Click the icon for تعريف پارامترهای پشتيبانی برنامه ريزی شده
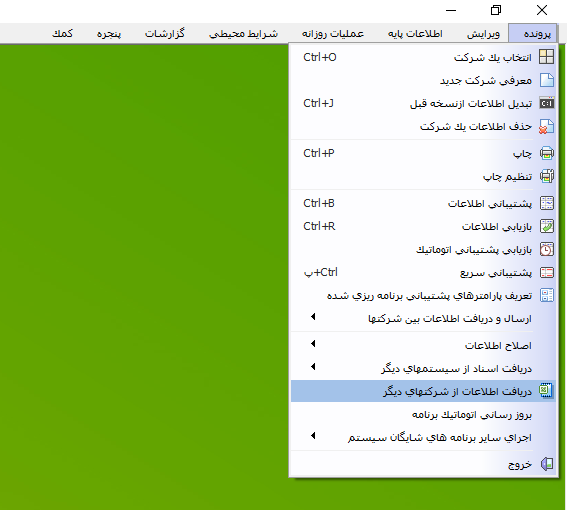The image size is (567, 510). [x=546, y=296]
